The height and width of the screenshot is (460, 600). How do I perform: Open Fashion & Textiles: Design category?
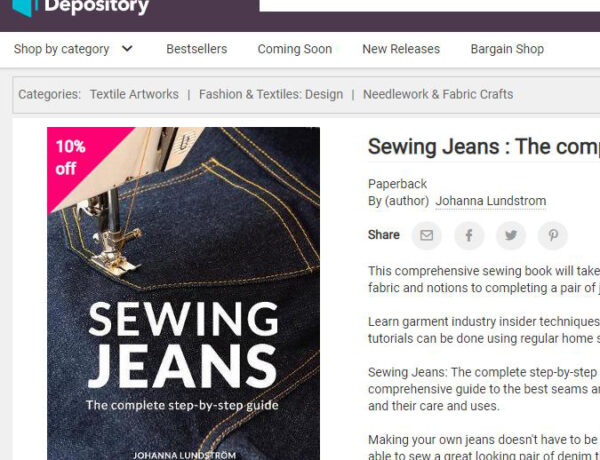click(271, 94)
